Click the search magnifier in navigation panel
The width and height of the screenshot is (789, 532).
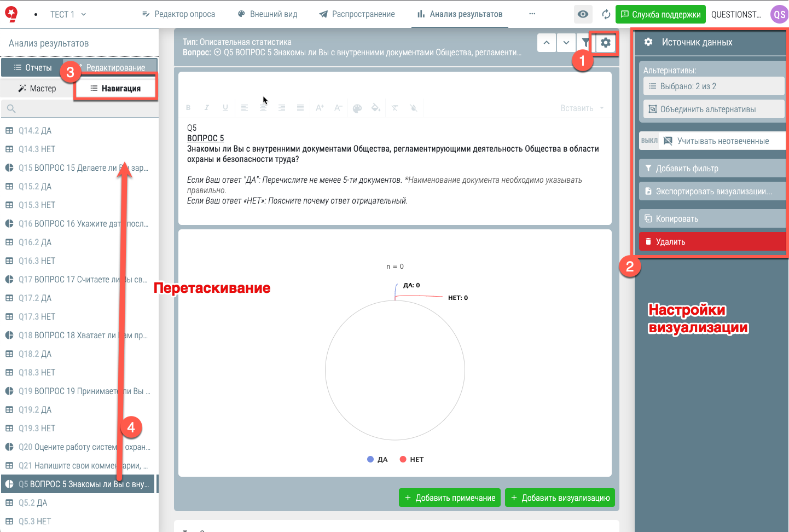[11, 109]
